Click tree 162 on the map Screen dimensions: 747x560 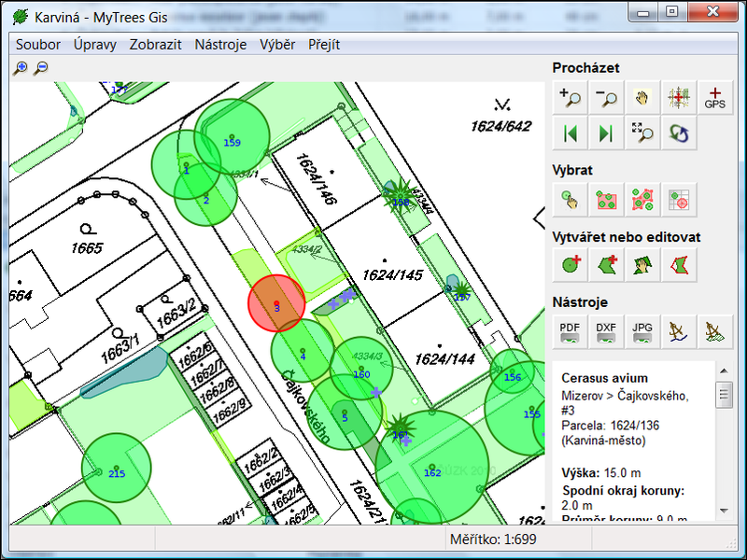[432, 468]
